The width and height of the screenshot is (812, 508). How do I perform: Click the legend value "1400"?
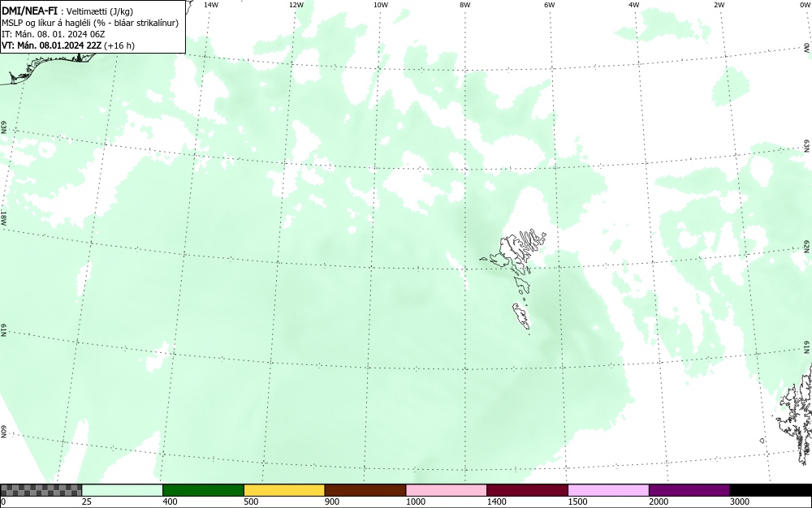pyautogui.click(x=497, y=502)
